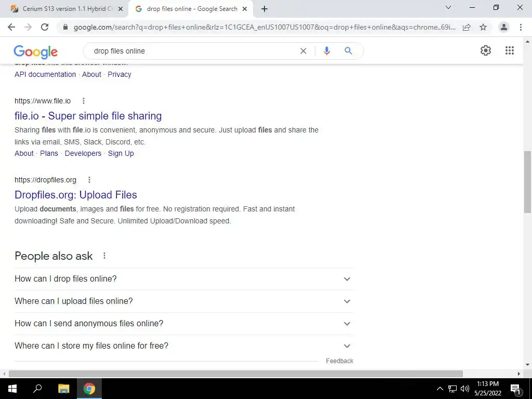Open file.io About sitelink
Viewport: 532px width, 399px height.
coord(24,153)
